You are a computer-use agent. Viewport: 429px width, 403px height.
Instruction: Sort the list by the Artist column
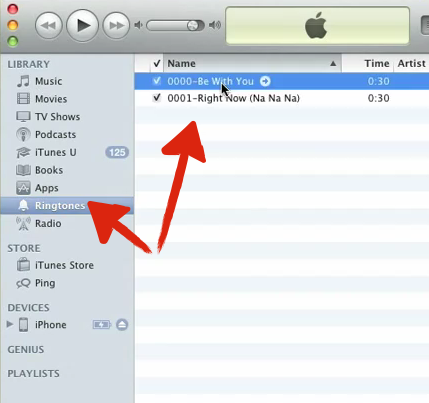pyautogui.click(x=412, y=63)
